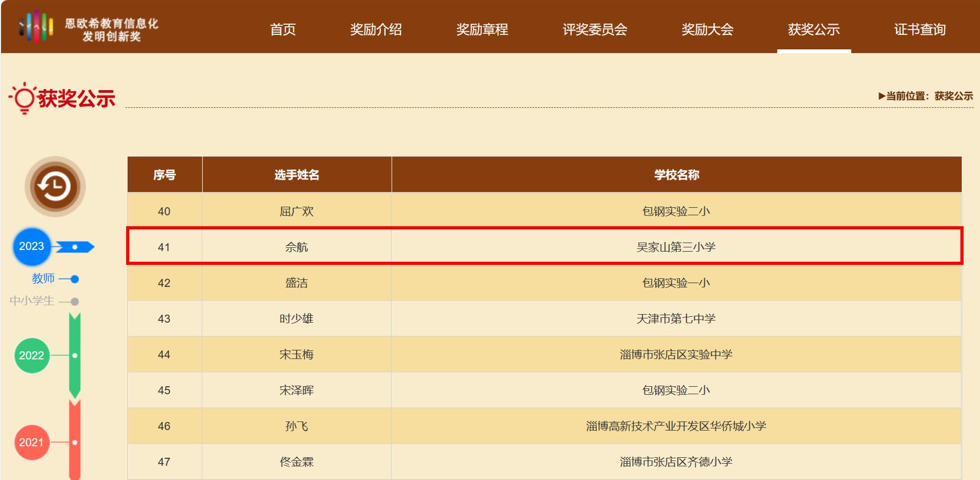
Task: Click the school 淄博市张店区实验中学
Action: point(676,354)
